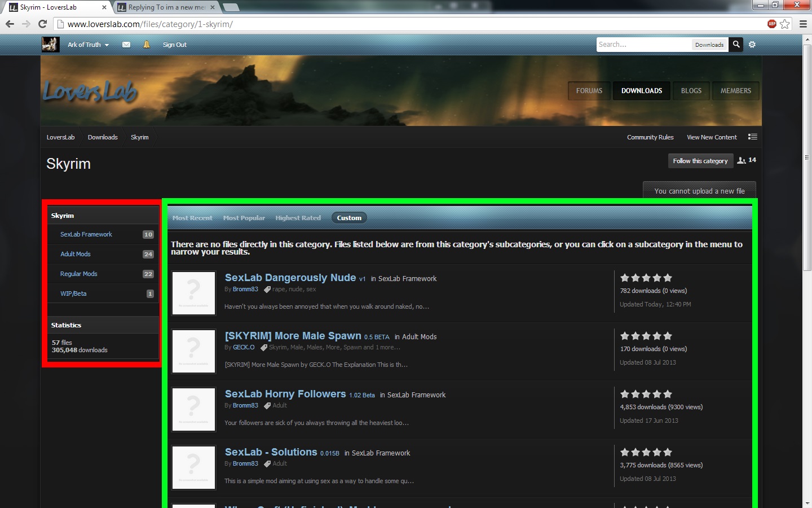The height and width of the screenshot is (508, 812).
Task: Open WIP/Beta subcategory
Action: click(x=73, y=294)
